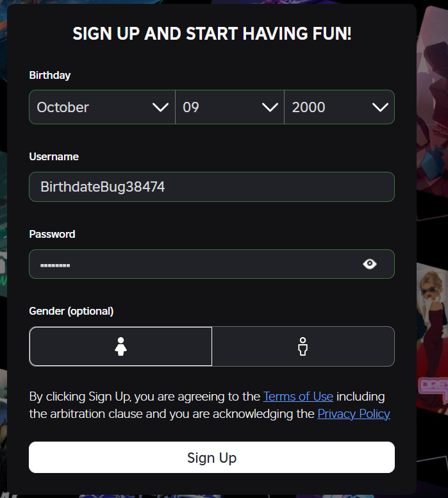This screenshot has height=498, width=448.
Task: Open the day dropdown showing 09
Action: pos(229,107)
